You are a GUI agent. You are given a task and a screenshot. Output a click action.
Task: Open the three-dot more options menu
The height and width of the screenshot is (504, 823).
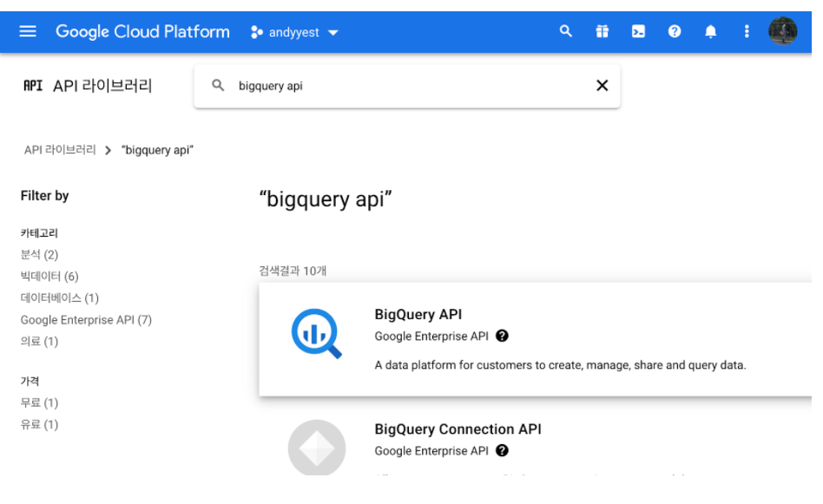pyautogui.click(x=747, y=31)
